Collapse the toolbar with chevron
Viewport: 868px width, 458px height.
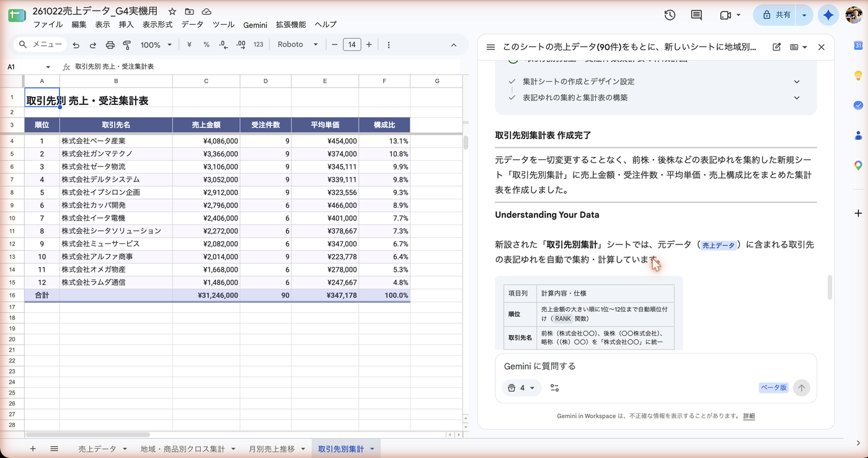point(453,45)
